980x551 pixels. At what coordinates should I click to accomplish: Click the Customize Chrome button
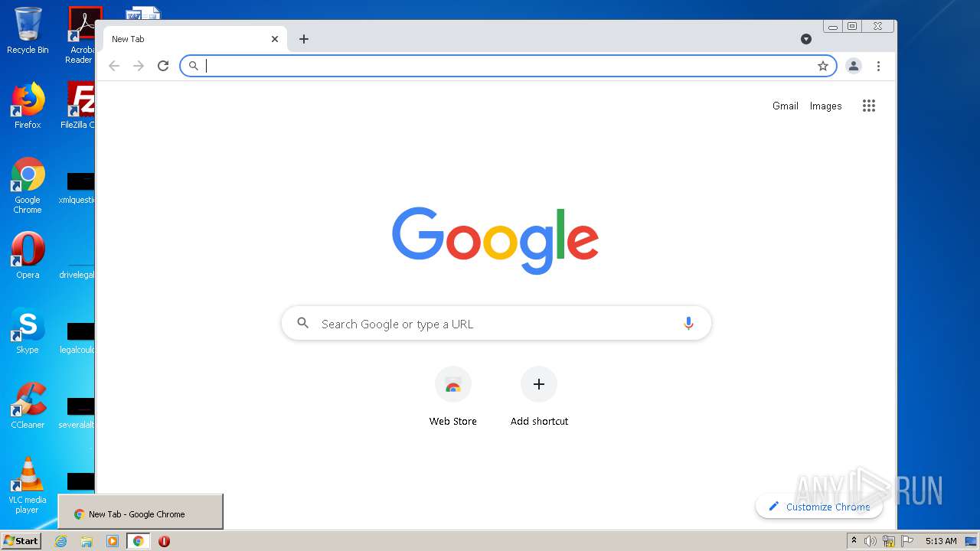[x=819, y=507]
